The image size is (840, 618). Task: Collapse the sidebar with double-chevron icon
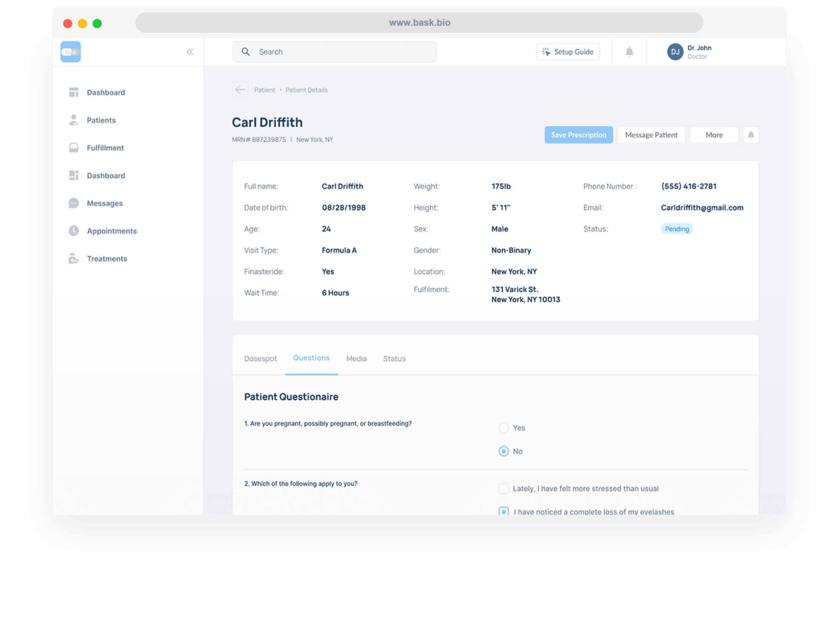[x=190, y=51]
